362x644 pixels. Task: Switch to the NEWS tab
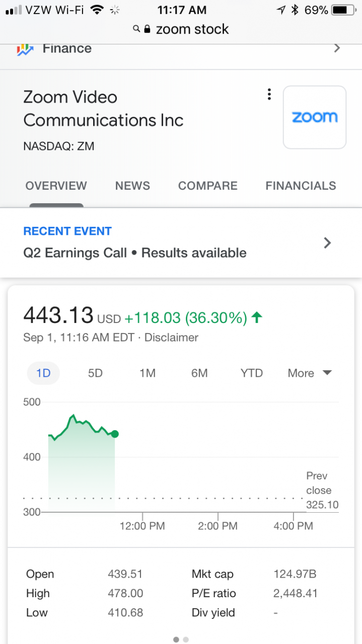click(132, 186)
